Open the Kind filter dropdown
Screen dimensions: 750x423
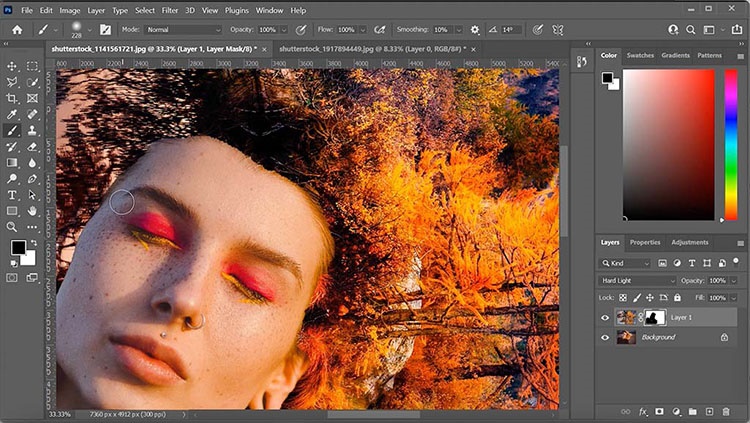click(625, 263)
